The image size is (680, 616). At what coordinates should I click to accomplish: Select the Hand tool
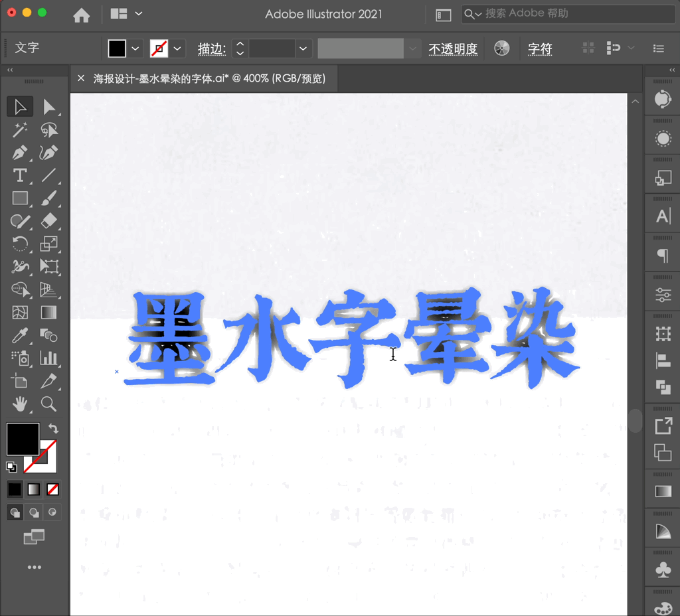[19, 404]
